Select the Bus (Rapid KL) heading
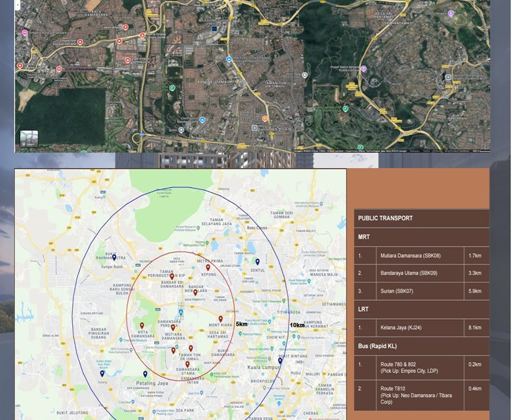512x420 pixels. 422,346
